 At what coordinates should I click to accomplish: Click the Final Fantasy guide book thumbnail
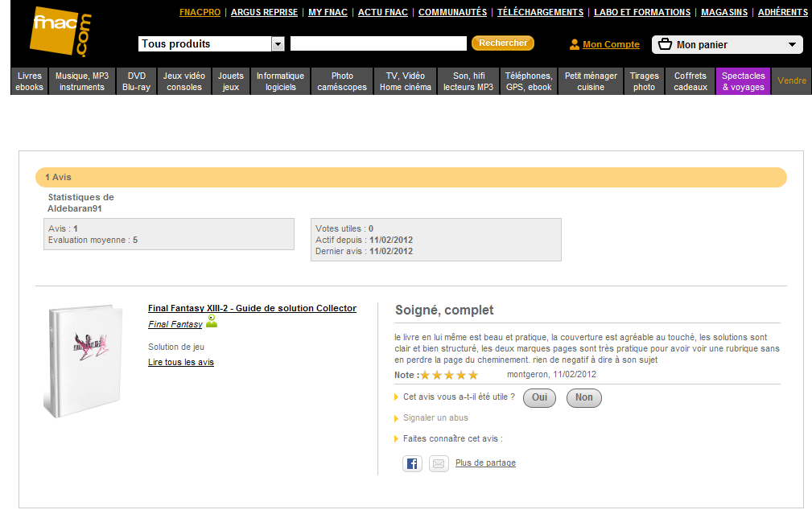click(x=81, y=360)
